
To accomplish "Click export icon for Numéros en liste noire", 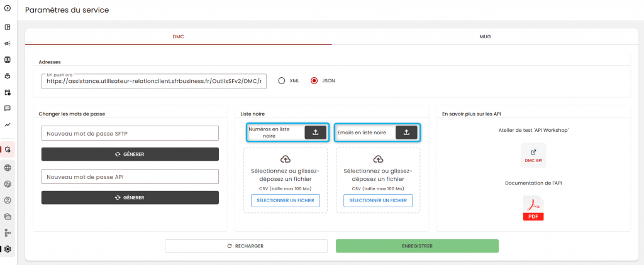I will 316,132.
